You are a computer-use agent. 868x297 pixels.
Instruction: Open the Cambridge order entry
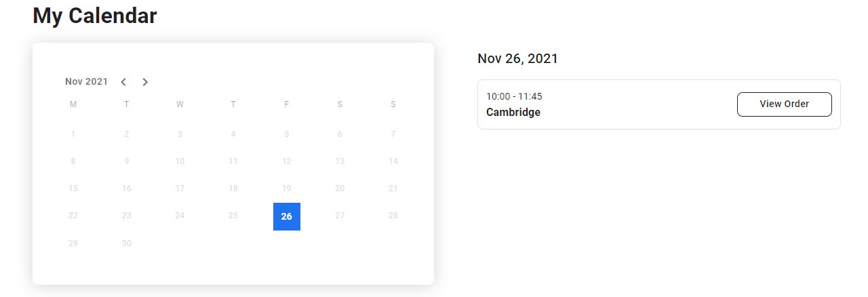(x=513, y=113)
